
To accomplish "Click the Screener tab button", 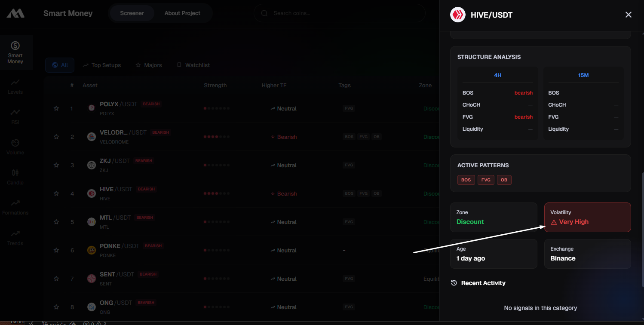I will tap(132, 13).
